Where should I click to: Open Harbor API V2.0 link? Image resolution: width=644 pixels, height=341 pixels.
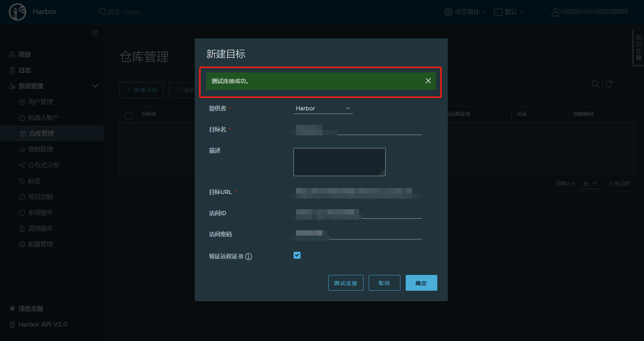click(38, 324)
